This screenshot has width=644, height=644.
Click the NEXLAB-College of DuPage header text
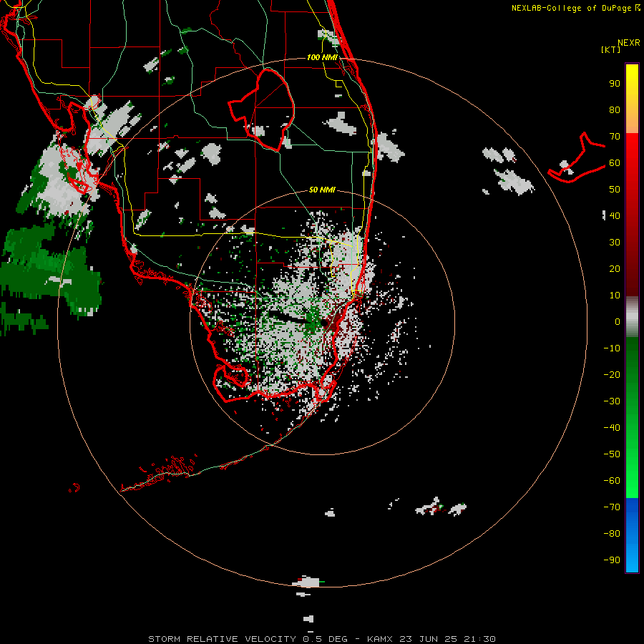click(x=571, y=8)
